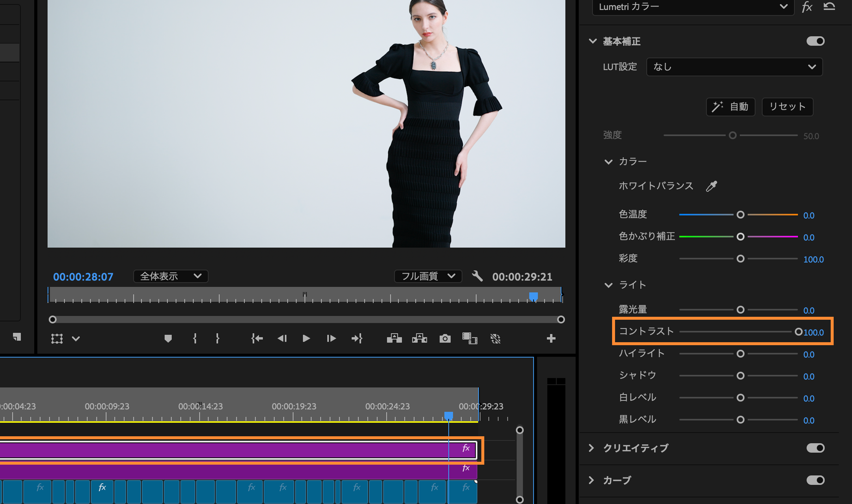The image size is (852, 504).
Task: Go to In point icon
Action: pos(257,338)
